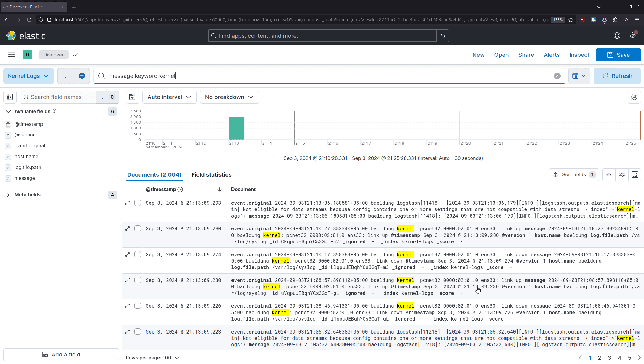Open the display options for the table

tap(622, 174)
